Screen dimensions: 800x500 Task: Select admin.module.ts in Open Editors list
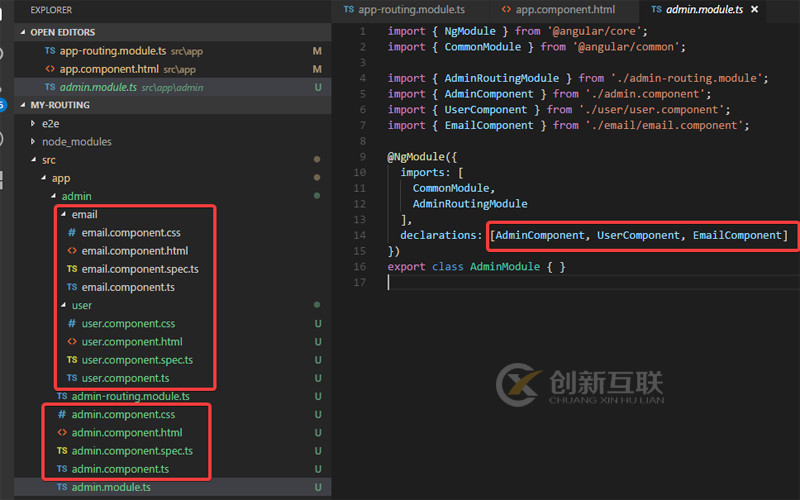click(x=172, y=87)
